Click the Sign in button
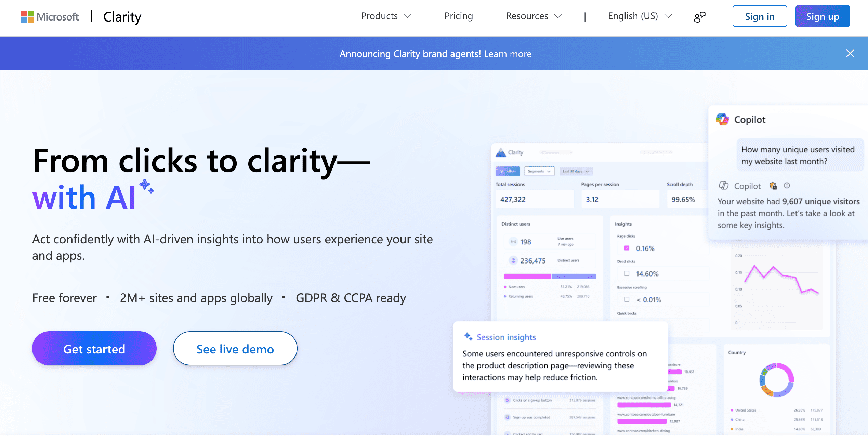868x445 pixels. coord(760,16)
